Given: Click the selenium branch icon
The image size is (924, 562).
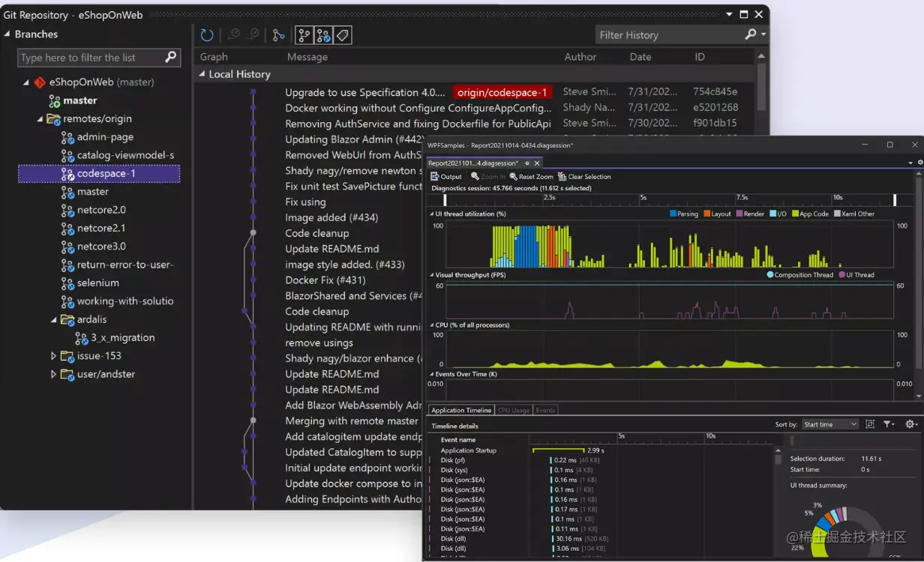Looking at the screenshot, I should (67, 283).
